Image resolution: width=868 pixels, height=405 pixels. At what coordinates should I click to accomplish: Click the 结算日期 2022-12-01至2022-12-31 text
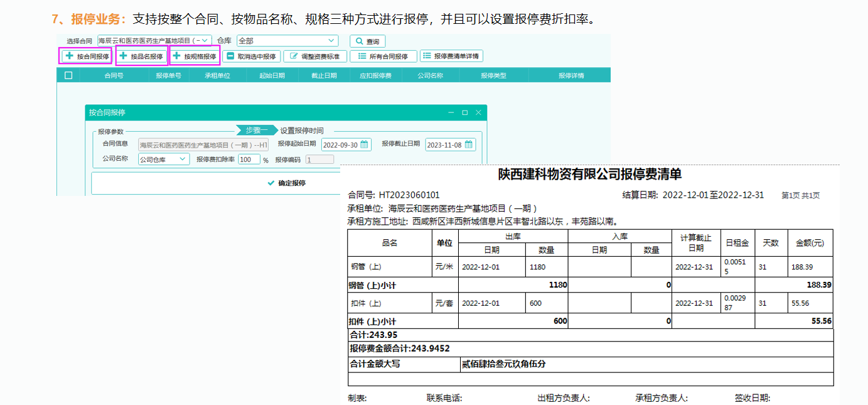click(x=693, y=195)
